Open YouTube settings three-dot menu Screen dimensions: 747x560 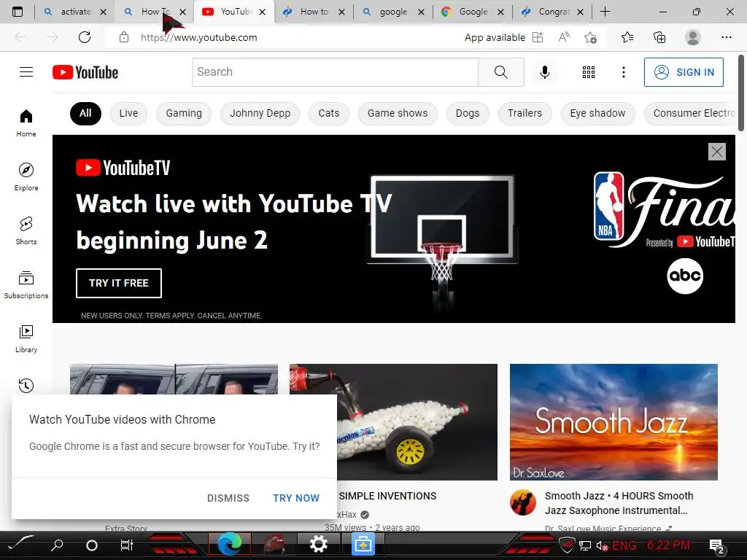coord(623,72)
